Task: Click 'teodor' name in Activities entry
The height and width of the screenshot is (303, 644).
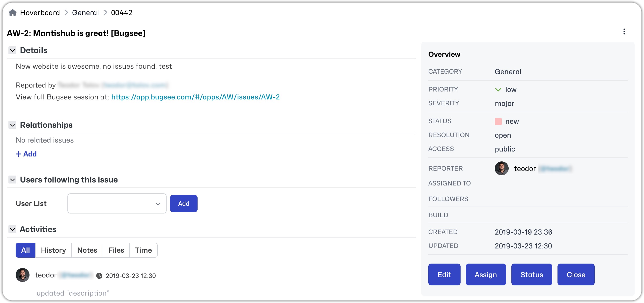Action: tap(46, 275)
